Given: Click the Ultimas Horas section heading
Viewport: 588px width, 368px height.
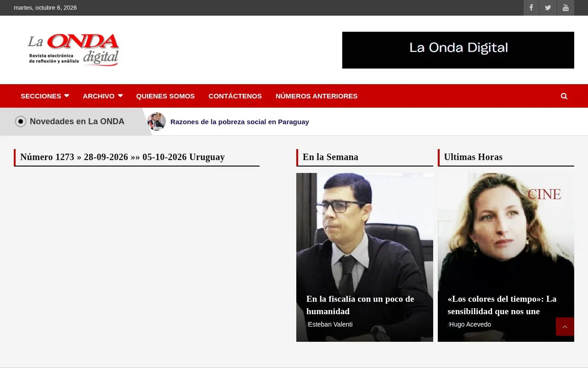Looking at the screenshot, I should tap(473, 157).
